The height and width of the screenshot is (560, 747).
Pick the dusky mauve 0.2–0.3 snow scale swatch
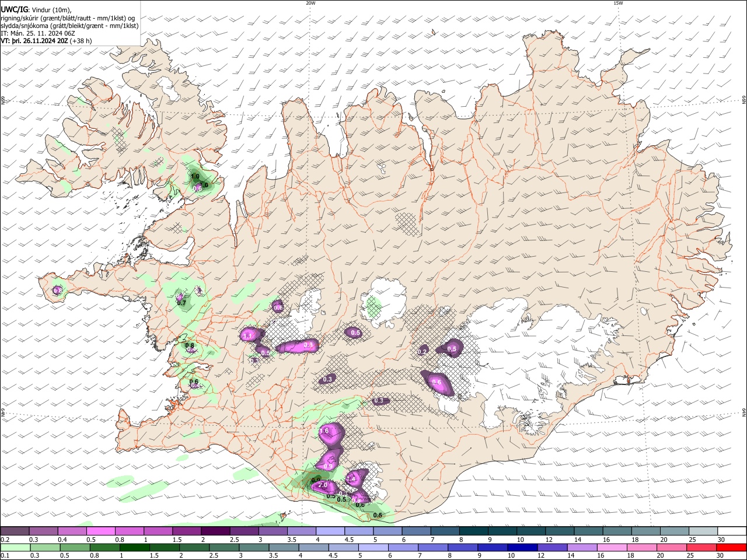tap(15, 531)
